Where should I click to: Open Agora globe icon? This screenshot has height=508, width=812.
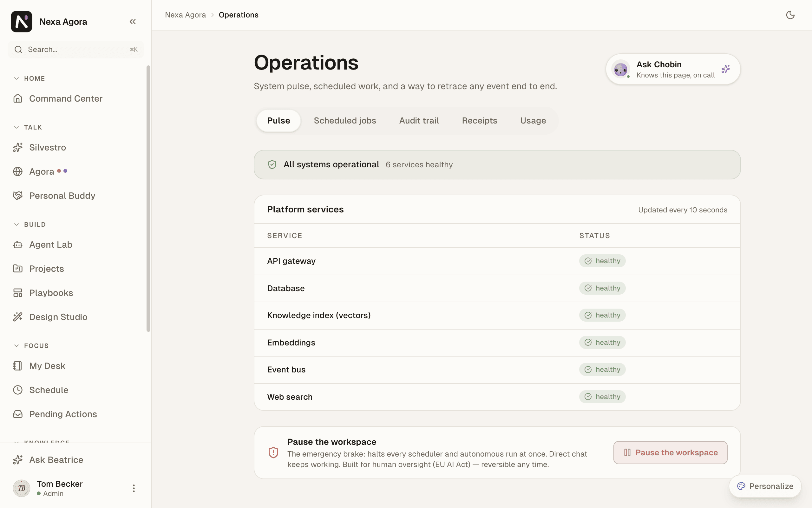18,172
